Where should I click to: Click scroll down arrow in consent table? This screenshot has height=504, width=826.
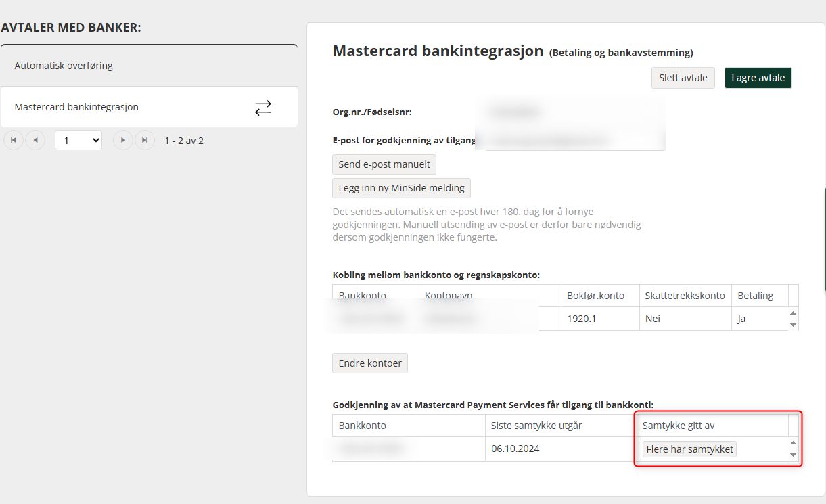tap(794, 455)
